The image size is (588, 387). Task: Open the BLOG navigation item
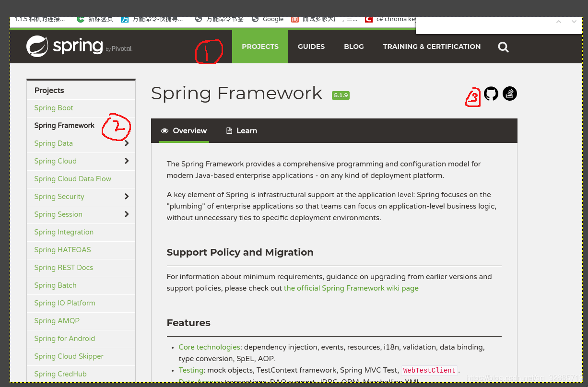354,47
